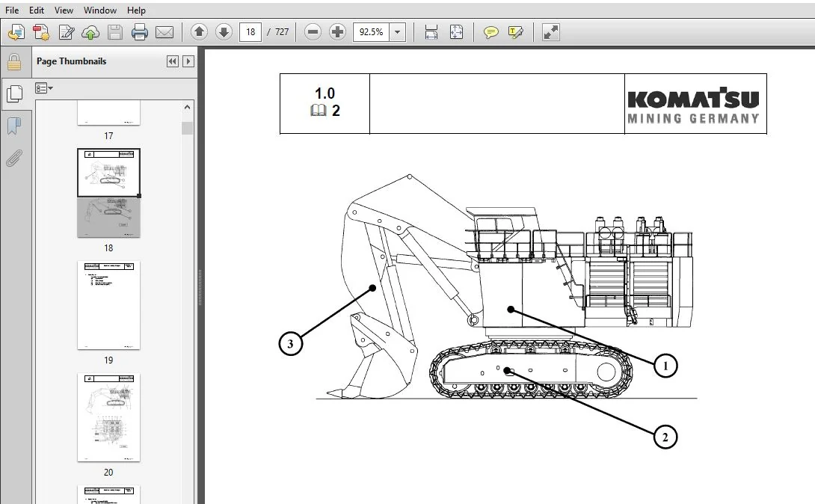Go to previous page with up arrow
The image size is (815, 504).
click(x=199, y=31)
